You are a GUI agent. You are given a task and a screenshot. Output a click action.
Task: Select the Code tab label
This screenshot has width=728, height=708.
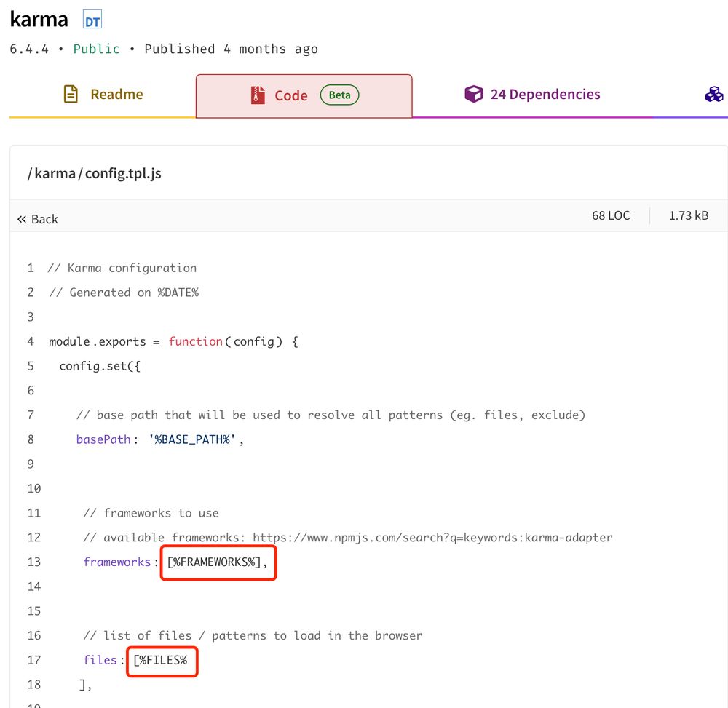291,95
